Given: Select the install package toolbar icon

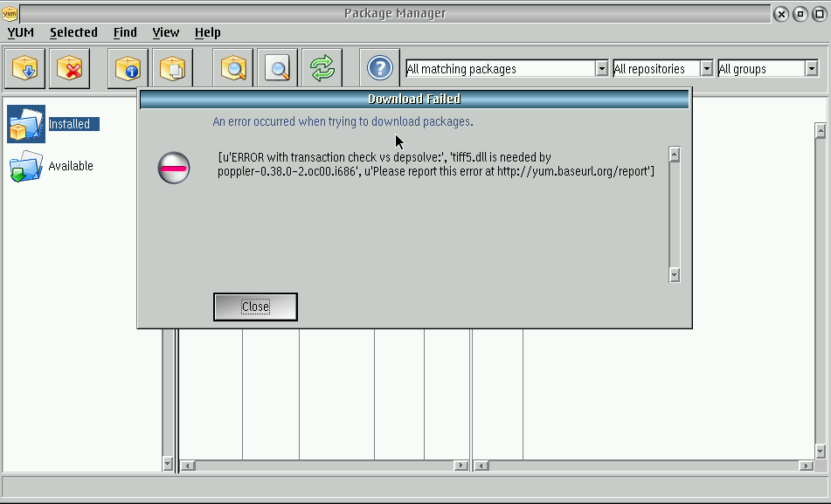Looking at the screenshot, I should (24, 68).
